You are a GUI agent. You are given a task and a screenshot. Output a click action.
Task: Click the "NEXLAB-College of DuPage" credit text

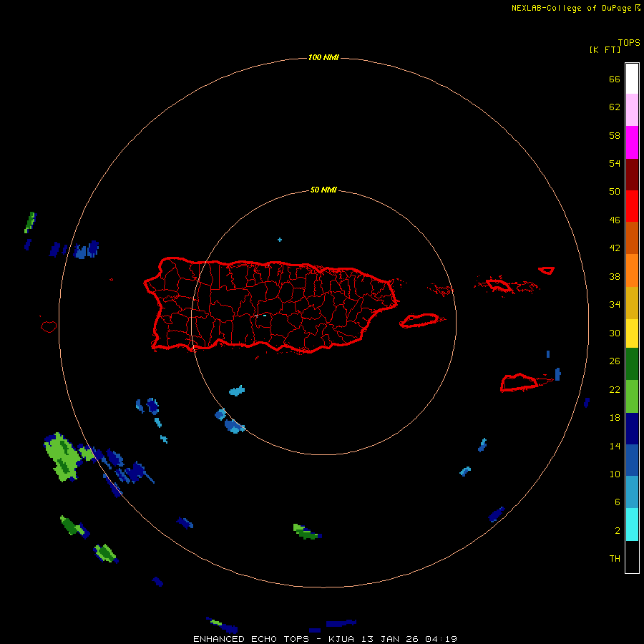(x=571, y=8)
